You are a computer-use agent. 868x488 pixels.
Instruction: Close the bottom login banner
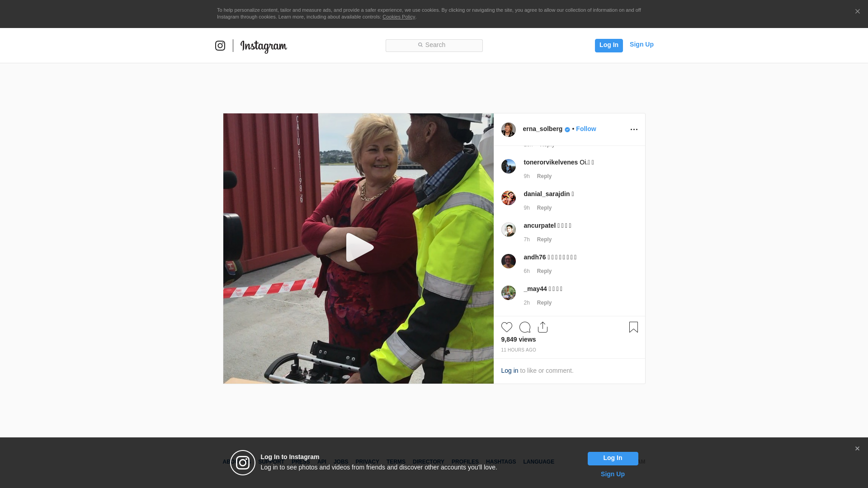point(857,449)
